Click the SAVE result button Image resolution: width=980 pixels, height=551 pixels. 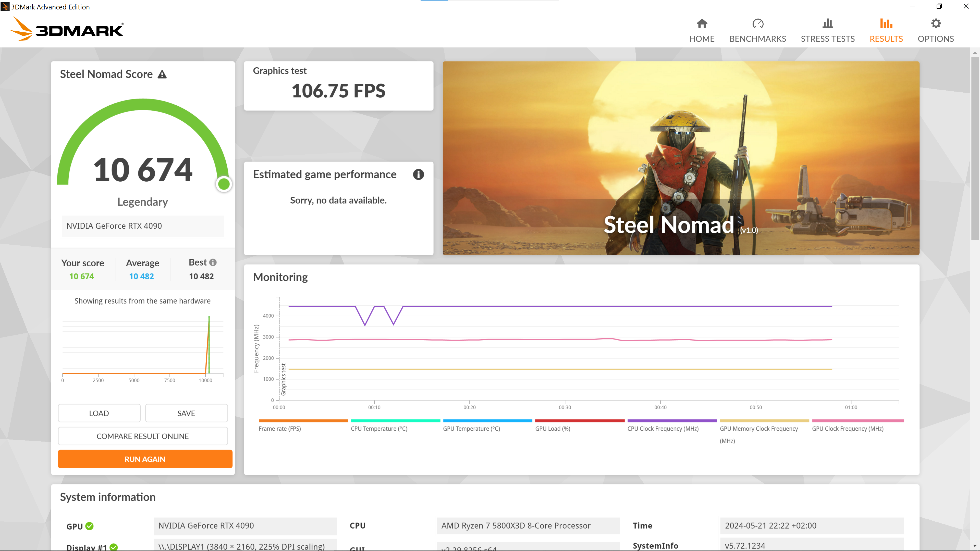[x=186, y=413]
